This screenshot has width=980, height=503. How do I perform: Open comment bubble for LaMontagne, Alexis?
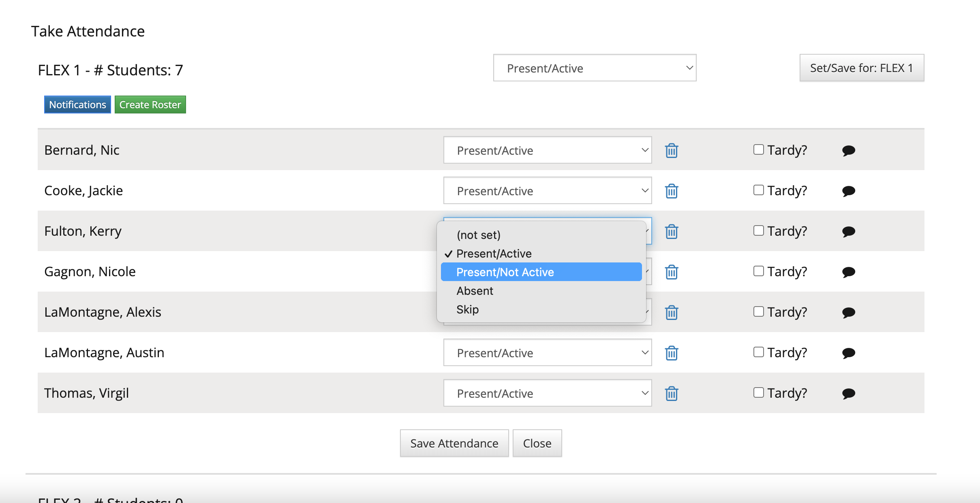point(849,312)
